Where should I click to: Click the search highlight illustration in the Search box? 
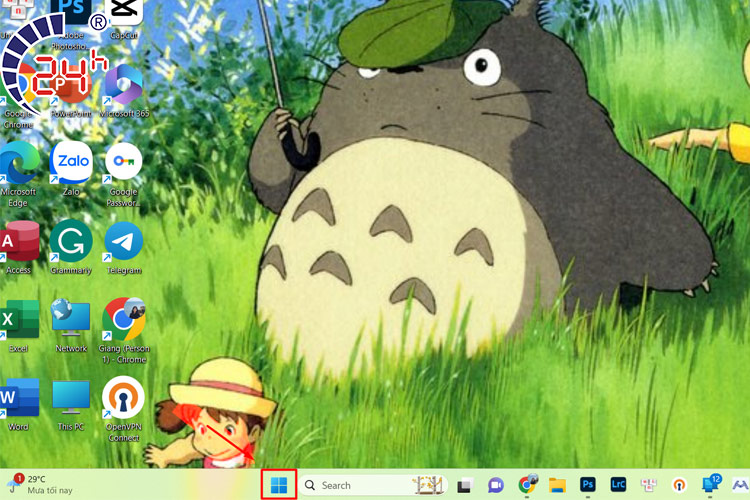click(x=427, y=485)
